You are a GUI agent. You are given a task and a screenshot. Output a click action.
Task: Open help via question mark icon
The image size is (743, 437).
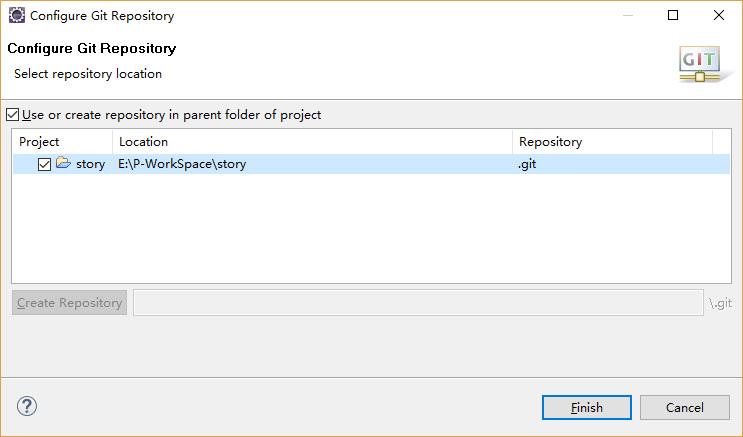(27, 406)
